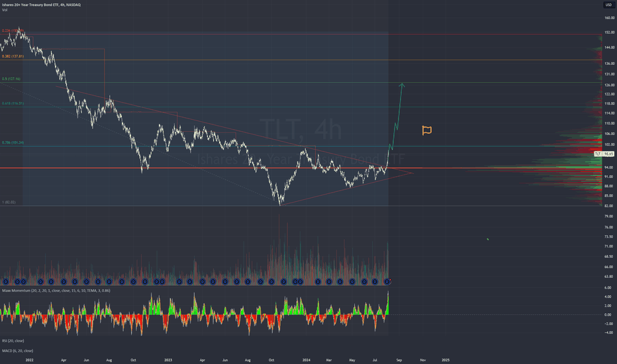Click the 63.80 price scale label

point(609,276)
